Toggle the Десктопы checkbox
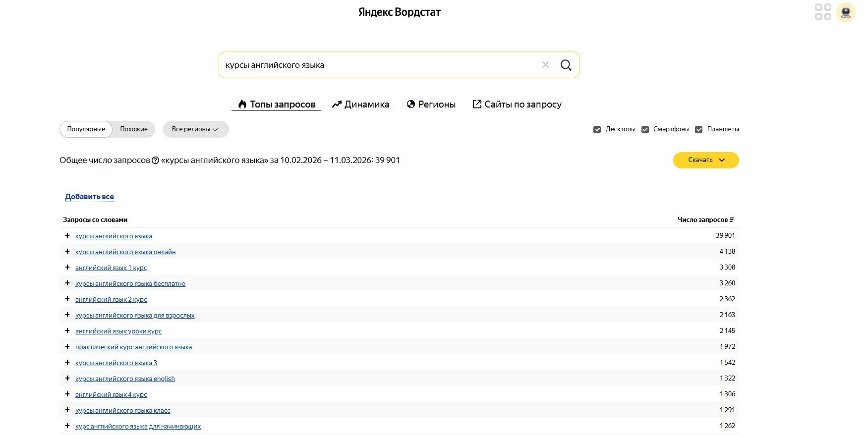Image resolution: width=868 pixels, height=435 pixels. pyautogui.click(x=597, y=130)
